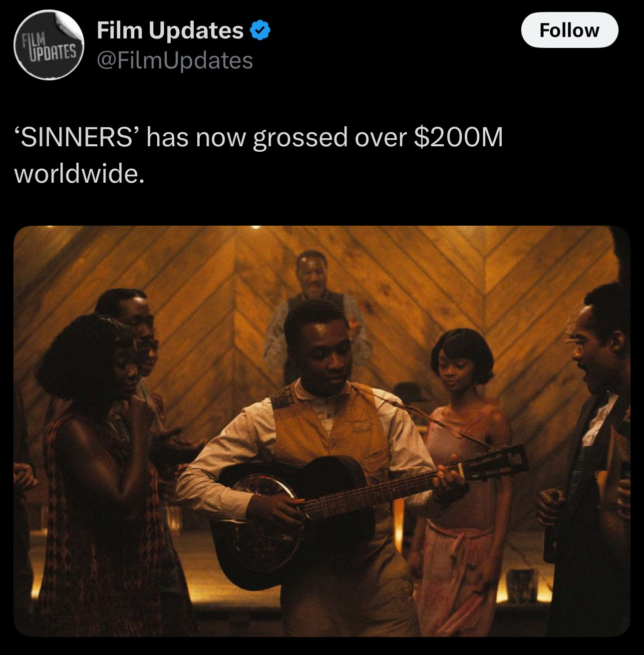Click the '$200M' text in the tweet

coord(458,137)
